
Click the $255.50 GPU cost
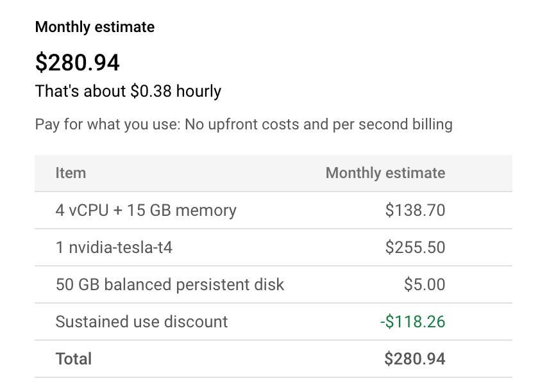coord(415,247)
